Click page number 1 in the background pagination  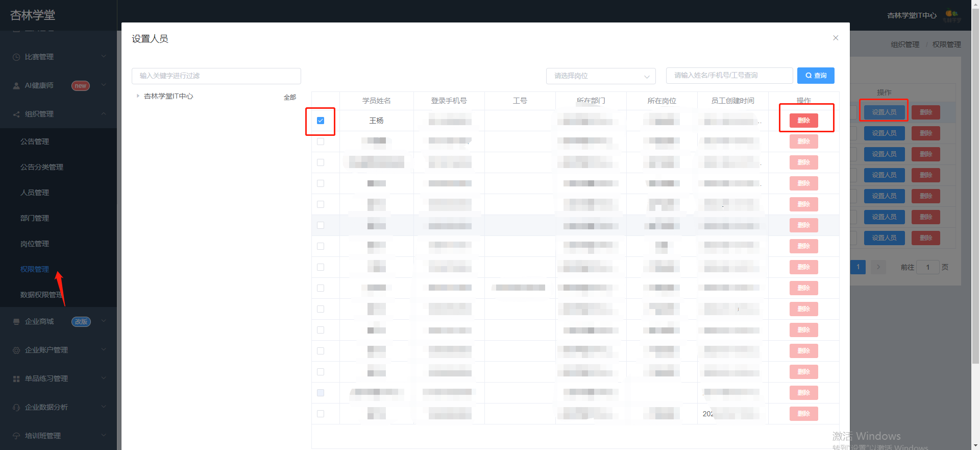tap(858, 267)
